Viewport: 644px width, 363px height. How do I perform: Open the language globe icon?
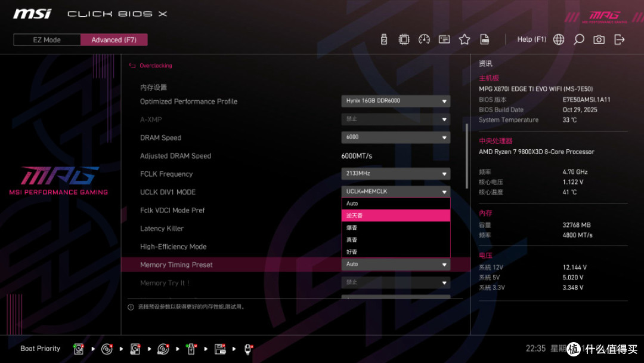coord(559,39)
